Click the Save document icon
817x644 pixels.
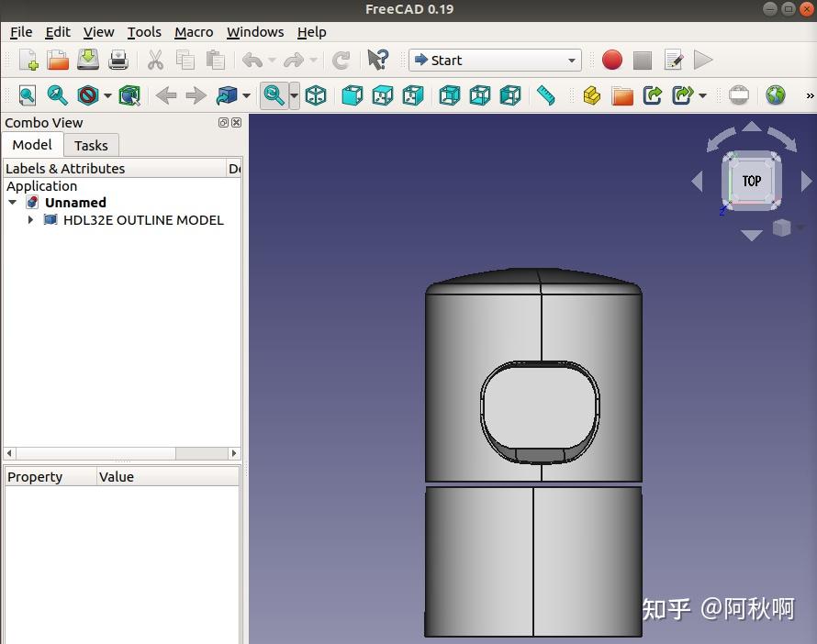(x=87, y=61)
